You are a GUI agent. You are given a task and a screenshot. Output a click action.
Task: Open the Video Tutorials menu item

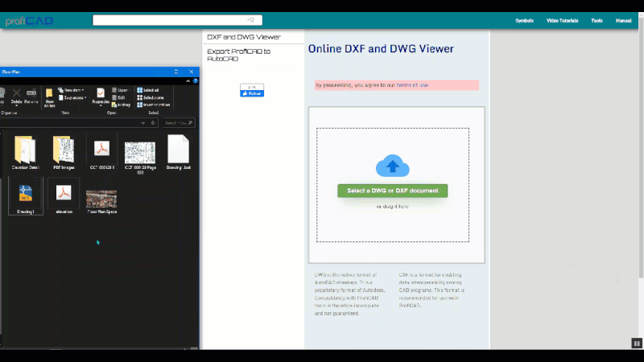(x=562, y=20)
